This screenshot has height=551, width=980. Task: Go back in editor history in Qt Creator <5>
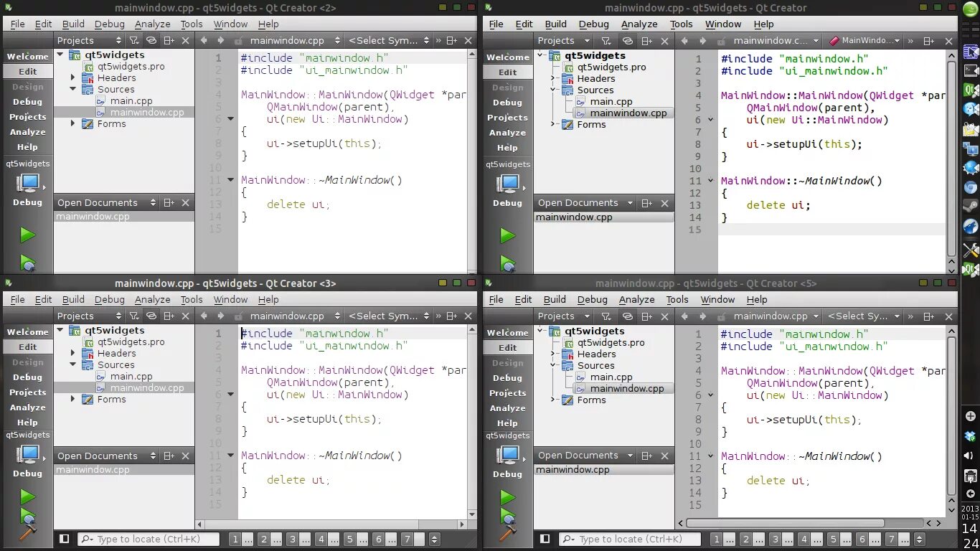coord(684,316)
